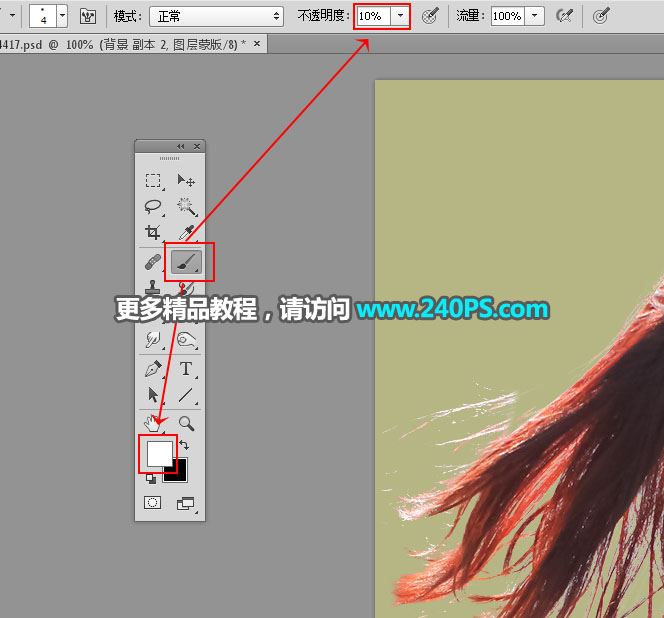Select the Magic Wand tool

pos(186,207)
